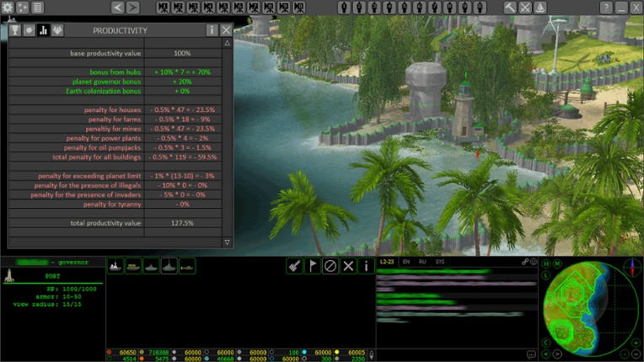
Task: Toggle the M button on minimap
Action: point(556,264)
